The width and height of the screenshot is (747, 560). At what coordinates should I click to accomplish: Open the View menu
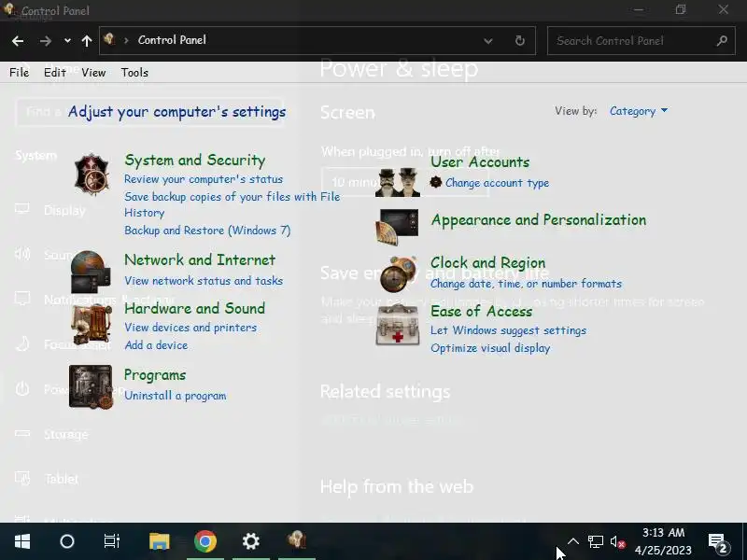tap(93, 73)
